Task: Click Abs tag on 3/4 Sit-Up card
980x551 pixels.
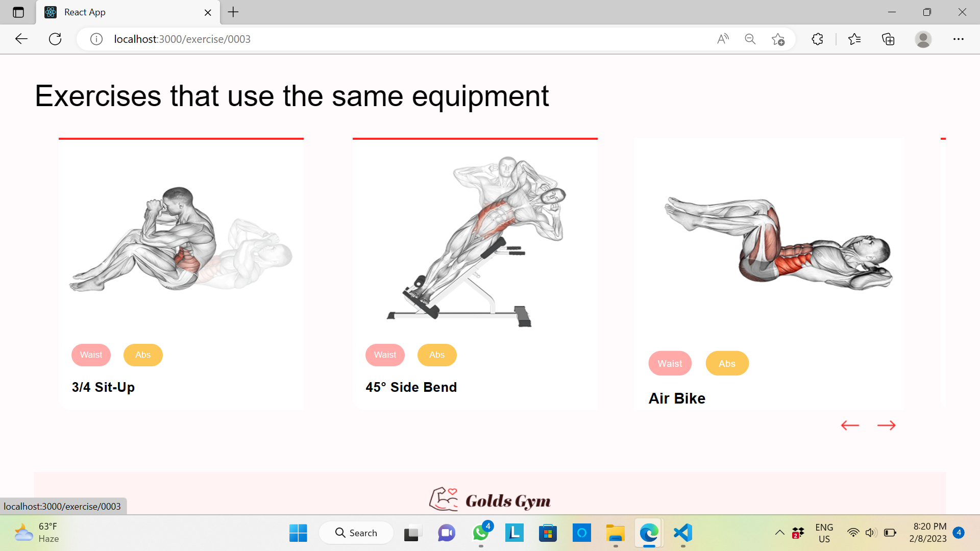Action: [143, 355]
